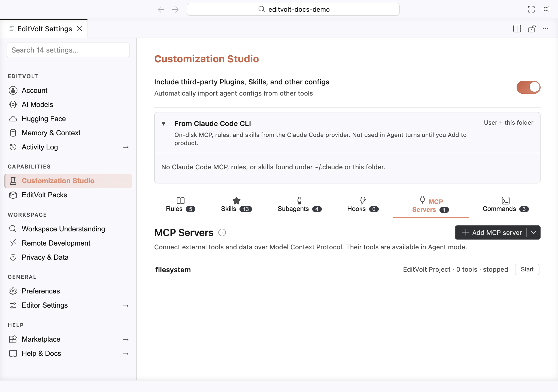This screenshot has height=392, width=558.
Task: Click the unlock group icon
Action: click(532, 29)
